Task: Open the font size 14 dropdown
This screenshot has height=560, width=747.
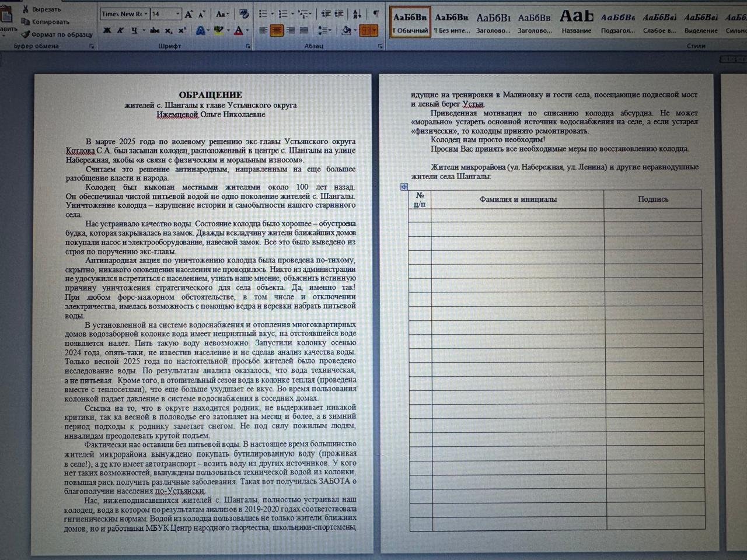Action: [x=177, y=14]
